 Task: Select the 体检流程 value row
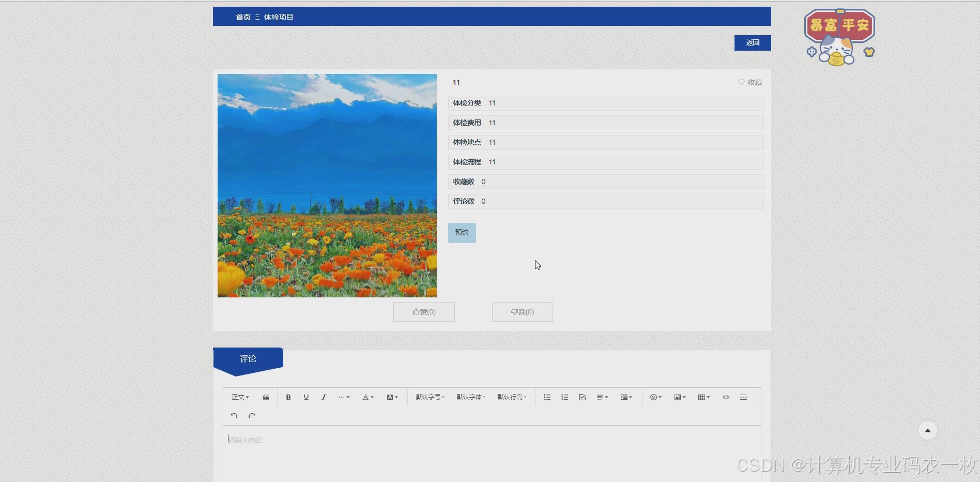click(x=606, y=162)
